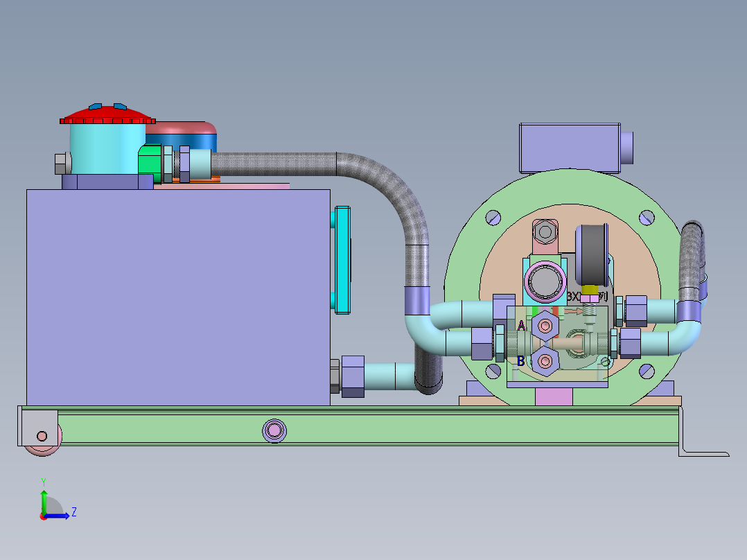Click the blue Z axis of the triad
Viewport: 747px width, 560px height.
tap(58, 516)
